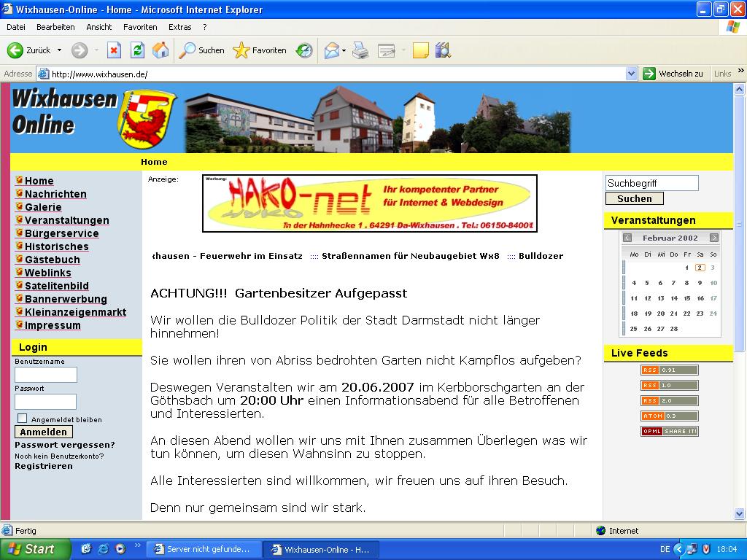Viewport: 747px width, 560px height.
Task: Go to next month in calendar
Action: point(713,238)
